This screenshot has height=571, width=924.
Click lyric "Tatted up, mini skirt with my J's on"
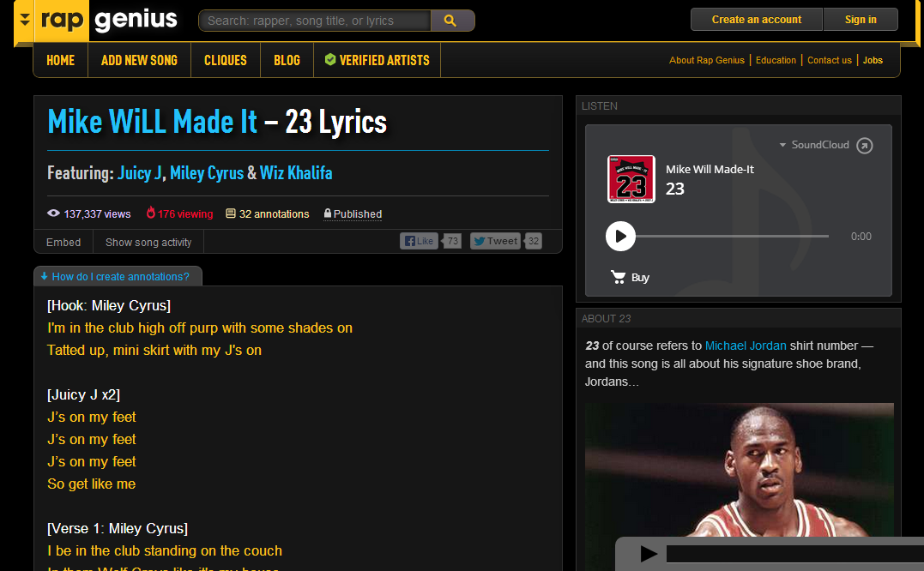pyautogui.click(x=154, y=351)
